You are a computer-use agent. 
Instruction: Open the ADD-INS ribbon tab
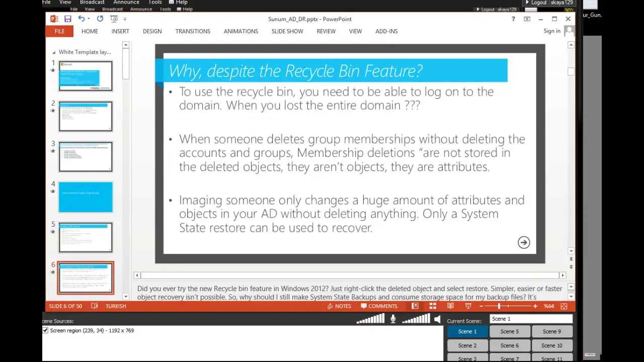386,31
